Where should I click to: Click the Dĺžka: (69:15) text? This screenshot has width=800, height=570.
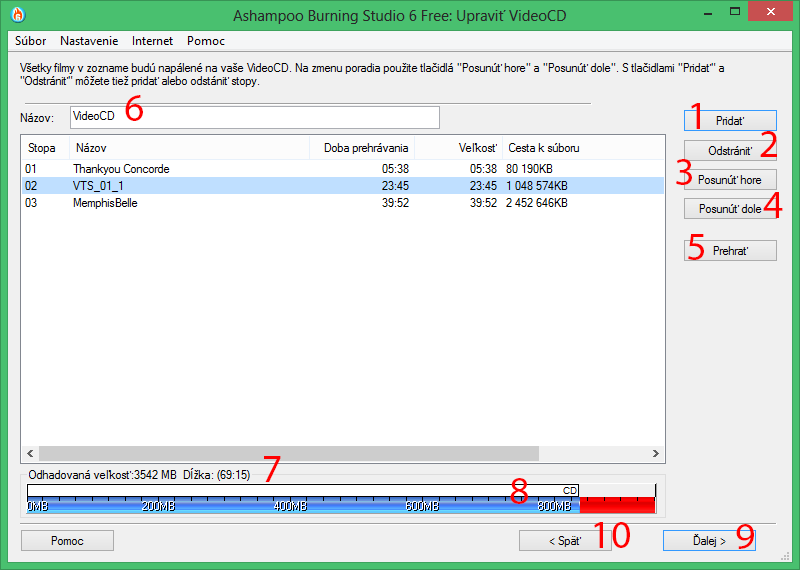click(217, 475)
